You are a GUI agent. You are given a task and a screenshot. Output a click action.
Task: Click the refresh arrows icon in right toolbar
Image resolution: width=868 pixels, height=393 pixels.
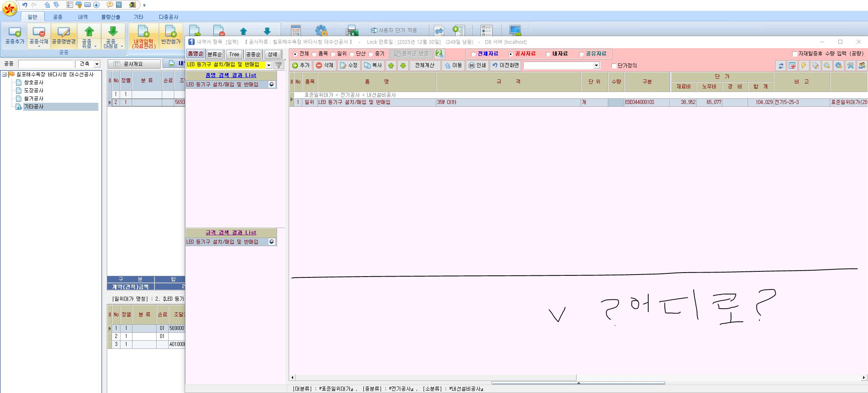[x=780, y=65]
